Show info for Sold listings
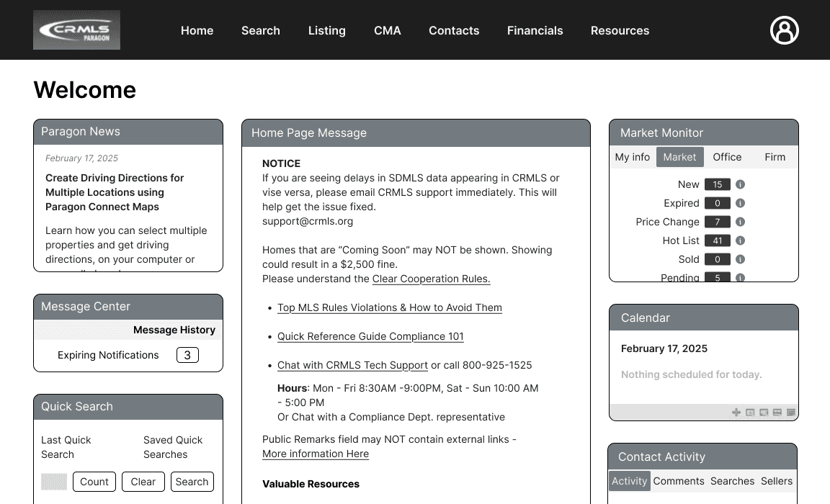This screenshot has height=504, width=830. pos(740,259)
